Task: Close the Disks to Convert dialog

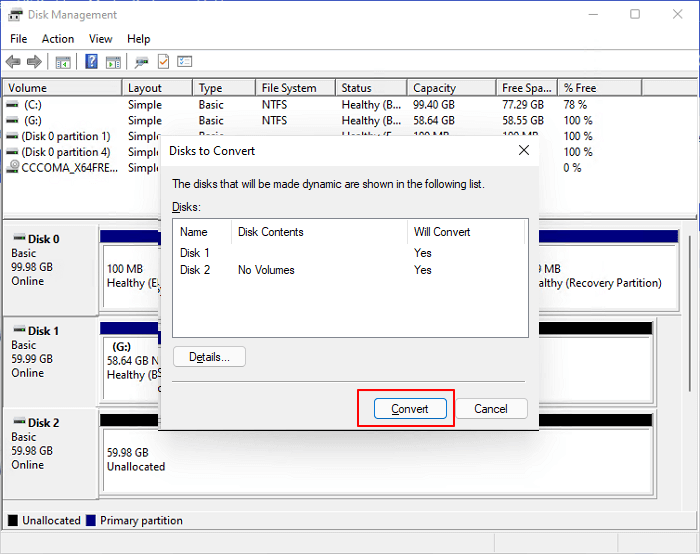Action: click(x=523, y=151)
